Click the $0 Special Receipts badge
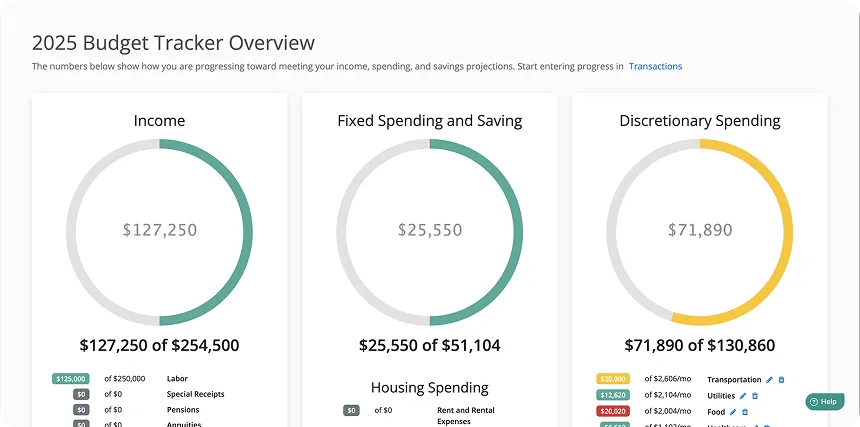The height and width of the screenshot is (427, 860). tap(82, 394)
